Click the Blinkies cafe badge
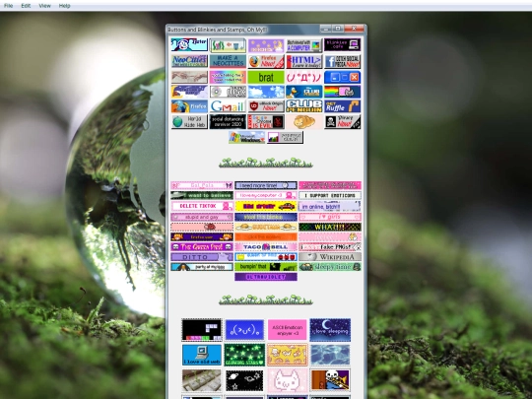Viewport: 532px width, 399px height. coord(342,44)
